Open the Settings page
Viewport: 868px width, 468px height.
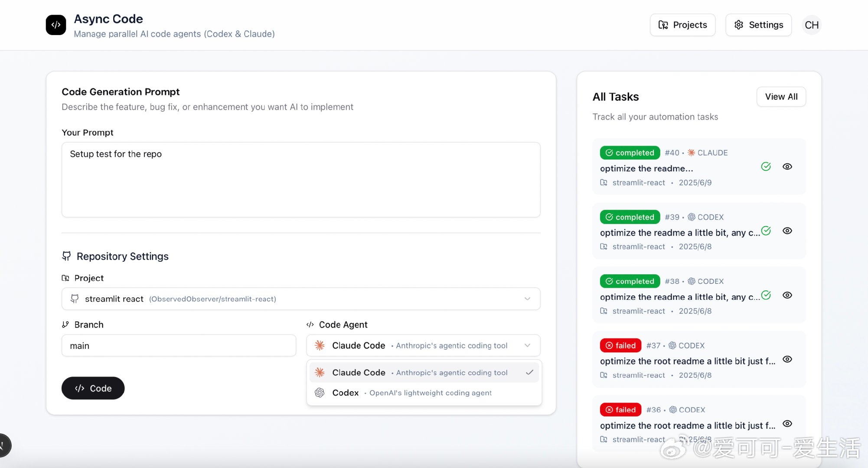758,25
